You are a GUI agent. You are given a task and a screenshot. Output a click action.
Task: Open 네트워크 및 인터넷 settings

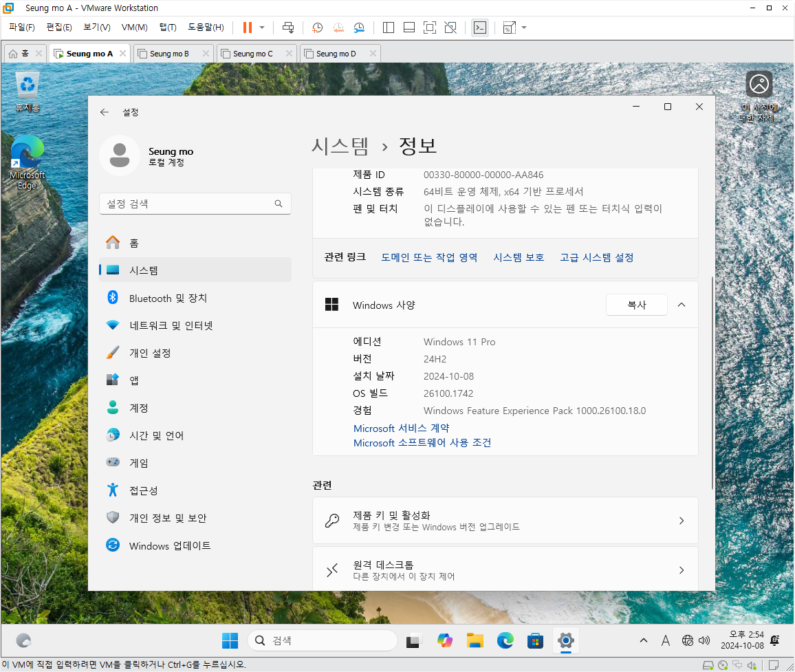click(195, 325)
